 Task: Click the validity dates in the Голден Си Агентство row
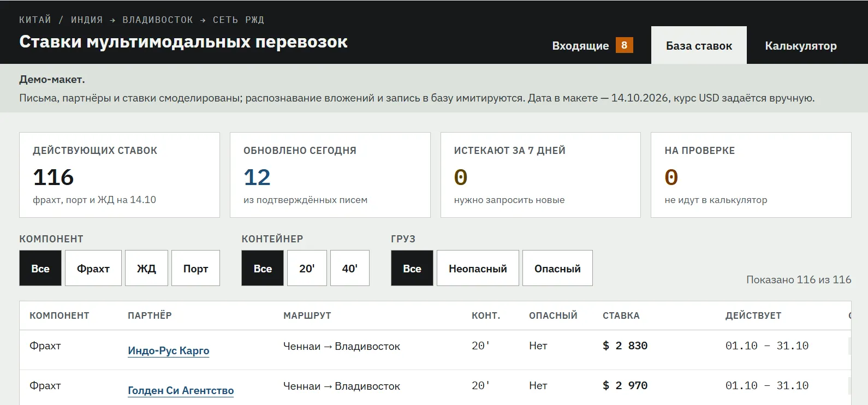click(767, 385)
